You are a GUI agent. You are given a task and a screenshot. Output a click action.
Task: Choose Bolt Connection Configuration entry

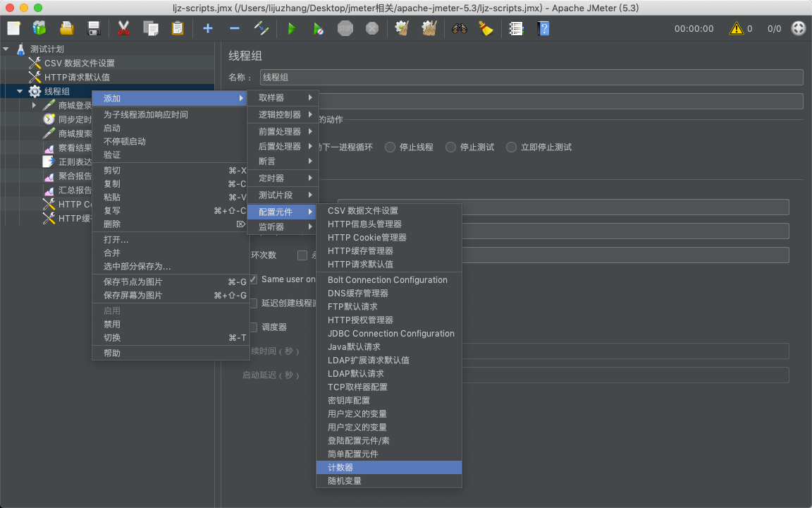click(x=389, y=280)
